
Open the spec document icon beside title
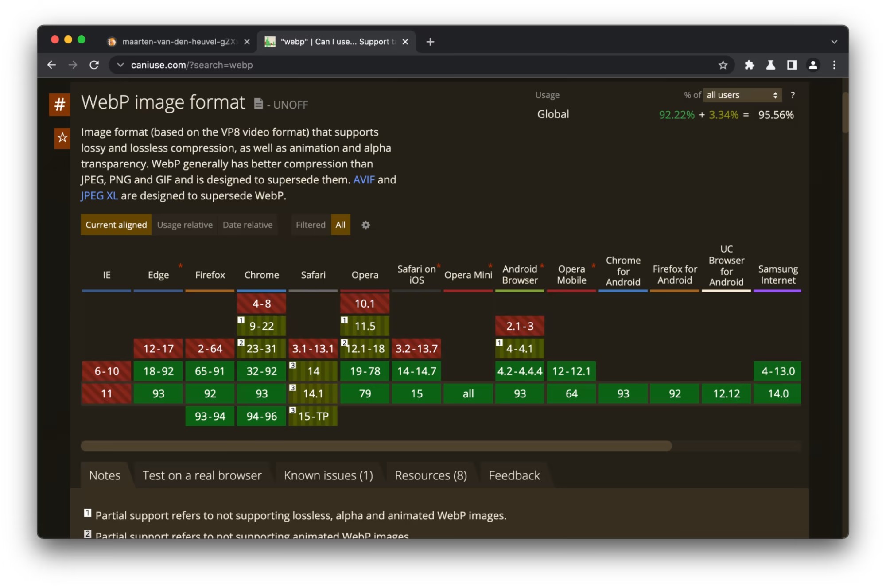point(258,104)
